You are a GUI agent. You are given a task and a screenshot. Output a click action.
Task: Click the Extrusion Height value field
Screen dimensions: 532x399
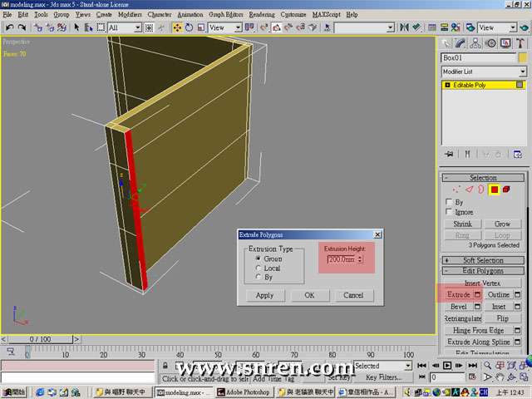342,259
